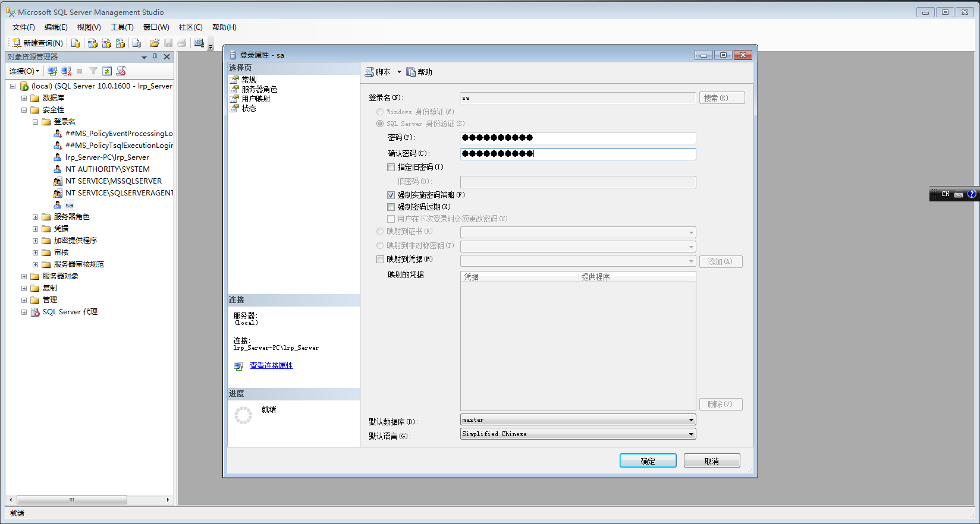The width and height of the screenshot is (980, 524).
Task: Click the scroll icon with red X
Action: pyautogui.click(x=121, y=71)
